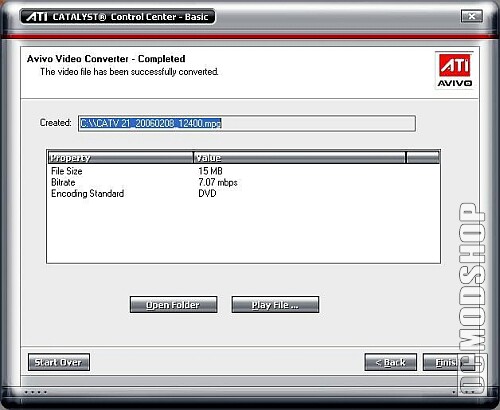This screenshot has height=410, width=500.
Task: Click the Finish button
Action: point(449,362)
